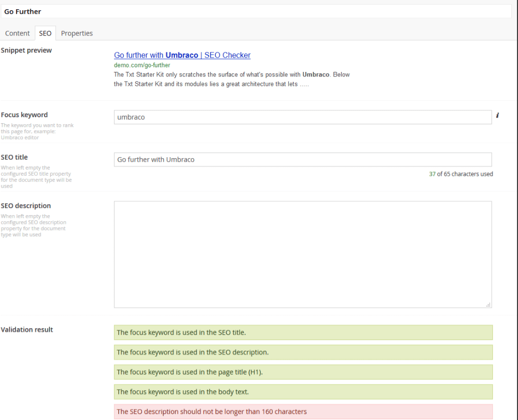Focus the Focus keyword input field
518x420 pixels.
303,117
